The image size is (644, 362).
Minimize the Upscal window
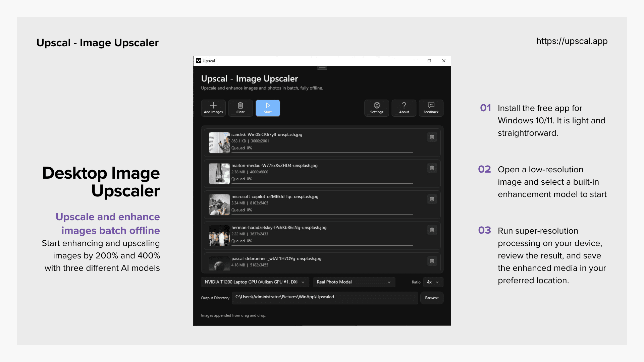point(415,61)
